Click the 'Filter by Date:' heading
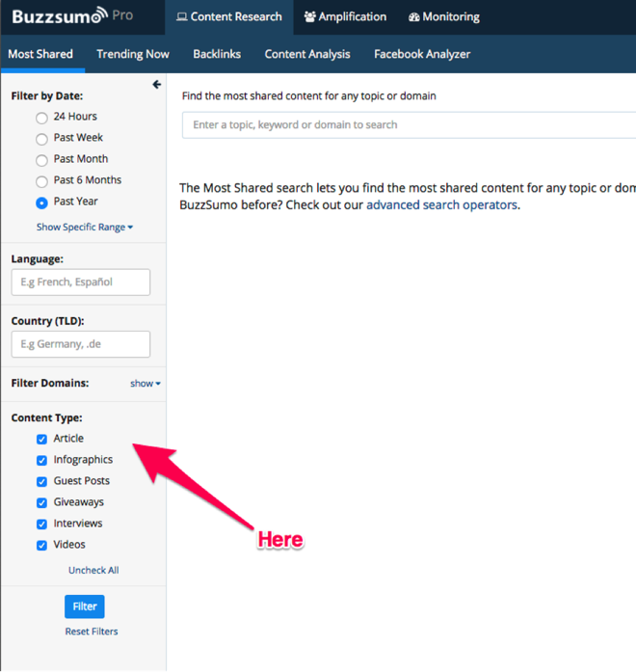The width and height of the screenshot is (636, 672). (x=47, y=96)
